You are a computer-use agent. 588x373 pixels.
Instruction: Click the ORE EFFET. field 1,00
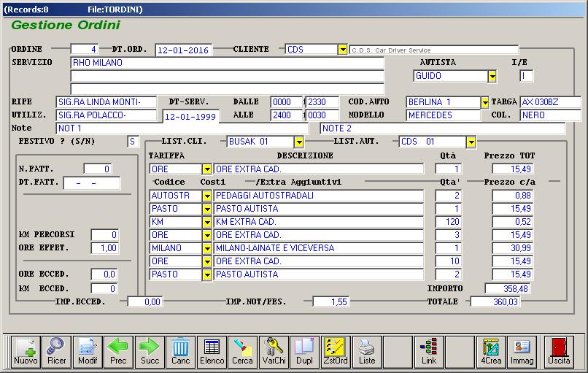105,248
